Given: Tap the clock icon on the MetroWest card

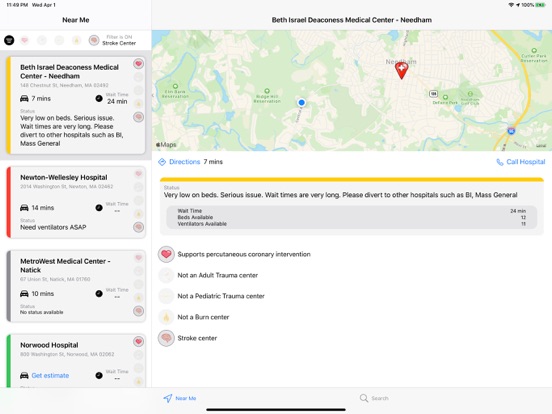Looking at the screenshot, I should click(x=99, y=294).
